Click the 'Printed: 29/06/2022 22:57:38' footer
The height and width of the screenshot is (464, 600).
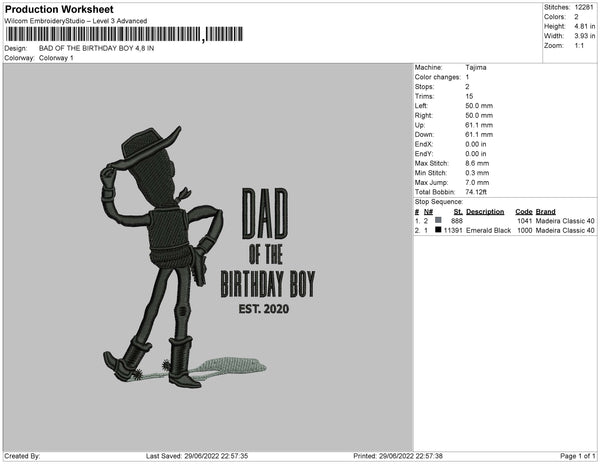pyautogui.click(x=398, y=456)
